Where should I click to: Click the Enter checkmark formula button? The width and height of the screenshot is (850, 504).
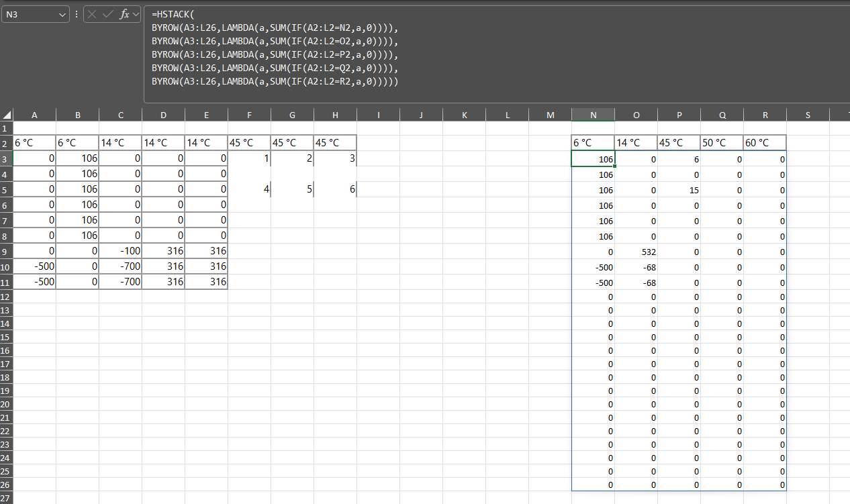pyautogui.click(x=108, y=14)
